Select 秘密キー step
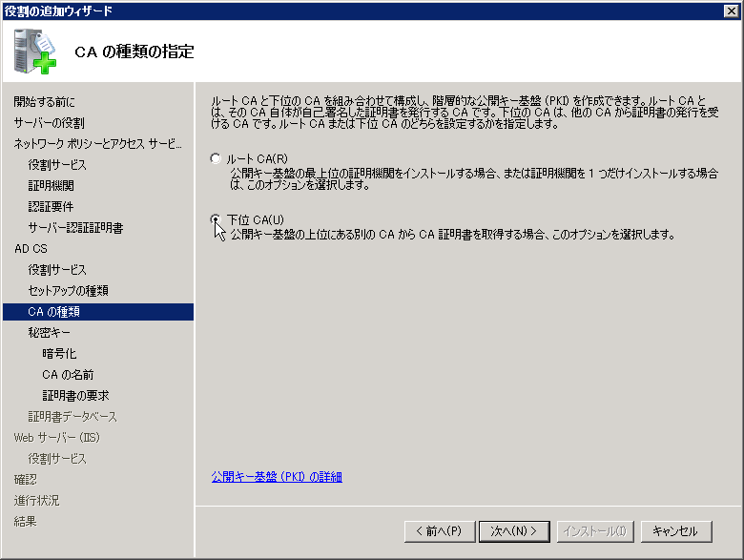Screen dimensions: 744x560 point(49,333)
